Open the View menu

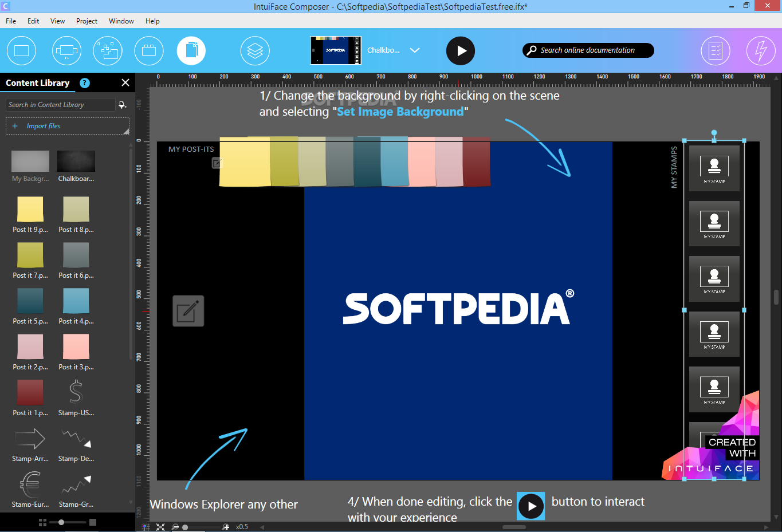(57, 21)
